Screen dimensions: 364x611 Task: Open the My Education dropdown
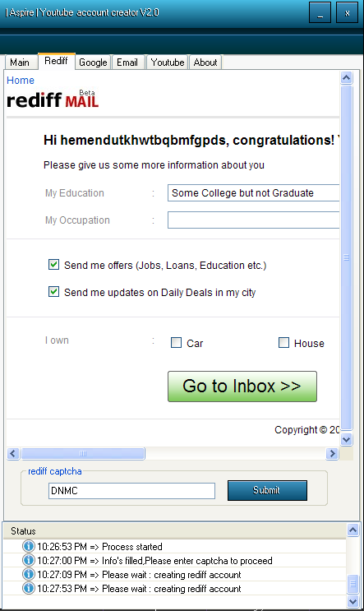(253, 193)
